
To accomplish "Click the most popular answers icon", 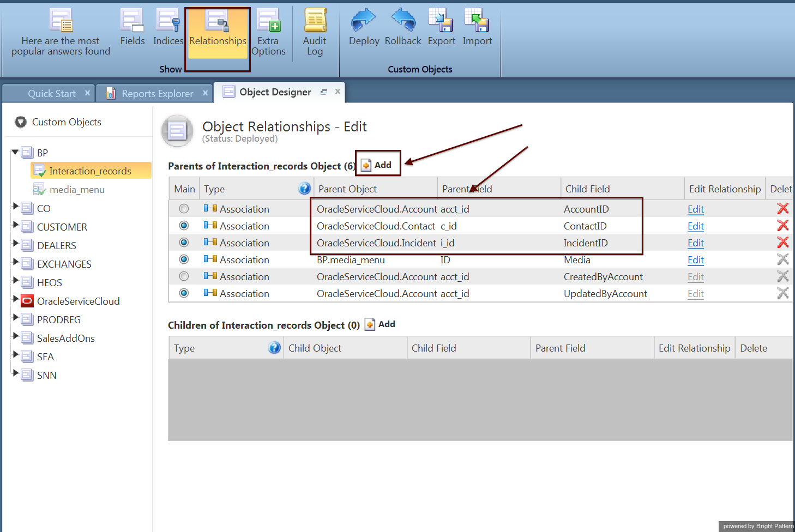I will pyautogui.click(x=61, y=20).
